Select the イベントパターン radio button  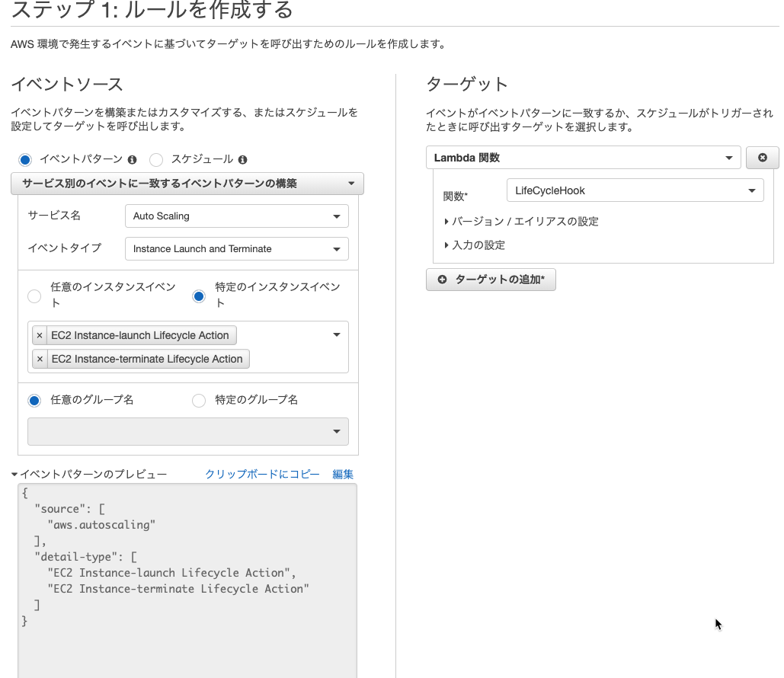[25, 159]
